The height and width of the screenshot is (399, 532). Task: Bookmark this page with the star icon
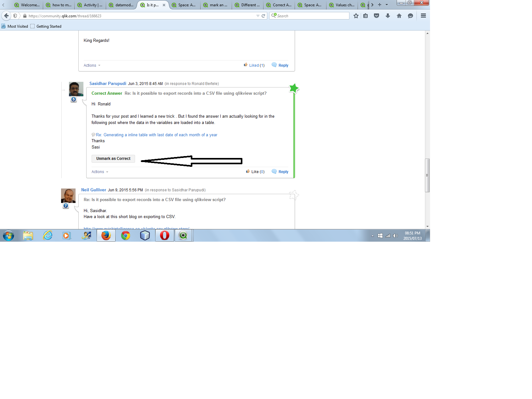[356, 16]
